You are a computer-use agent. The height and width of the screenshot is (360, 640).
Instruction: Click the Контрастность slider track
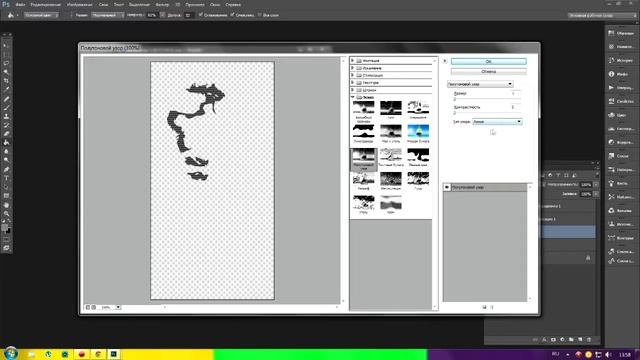487,112
